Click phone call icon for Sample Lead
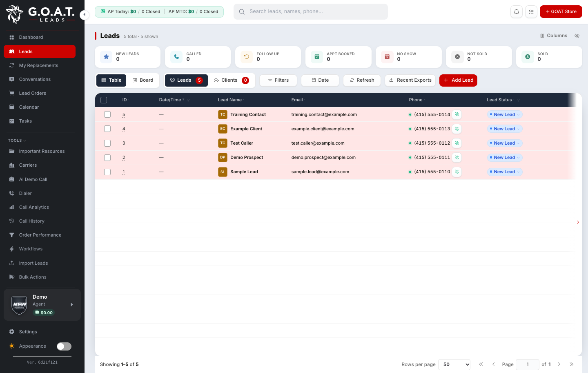Viewport: 588px width, 373px height. point(457,172)
